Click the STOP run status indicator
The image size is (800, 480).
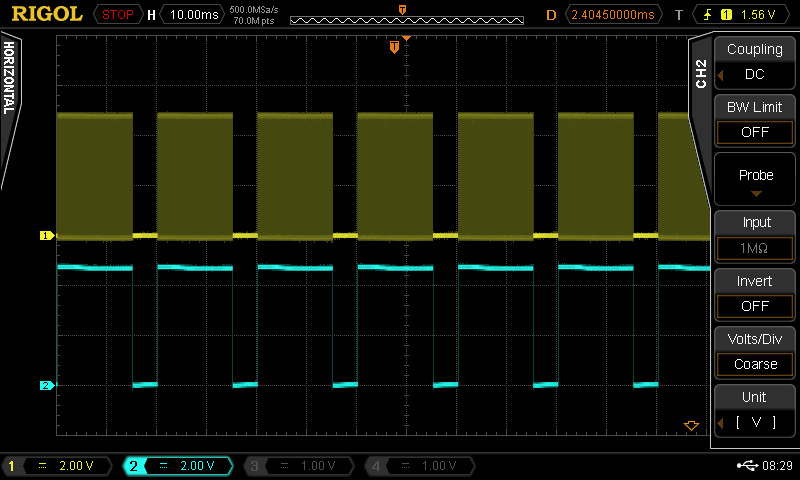point(117,15)
